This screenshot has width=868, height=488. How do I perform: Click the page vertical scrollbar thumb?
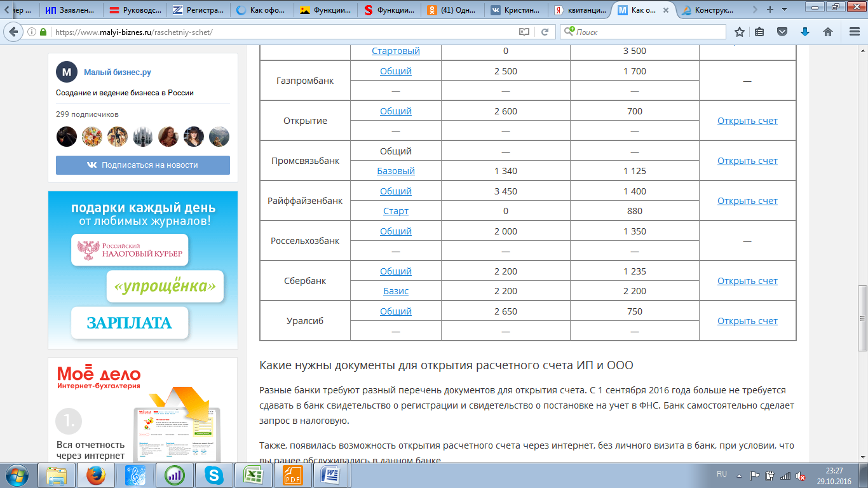pyautogui.click(x=862, y=318)
